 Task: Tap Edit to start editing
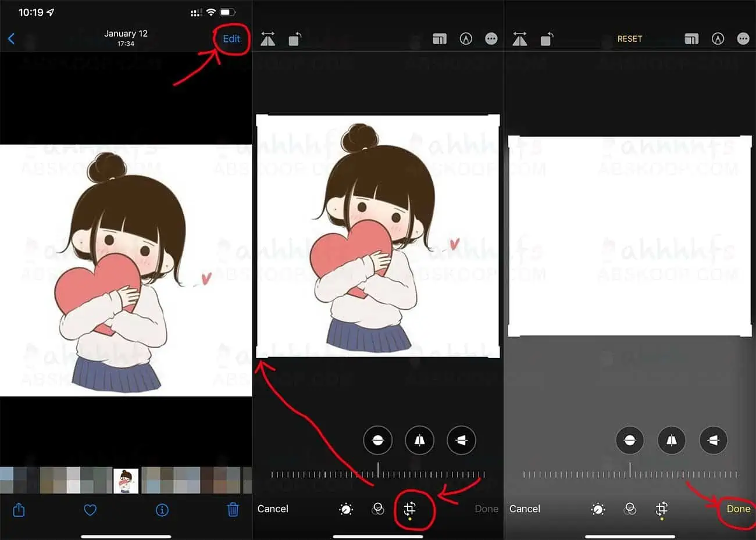point(231,38)
